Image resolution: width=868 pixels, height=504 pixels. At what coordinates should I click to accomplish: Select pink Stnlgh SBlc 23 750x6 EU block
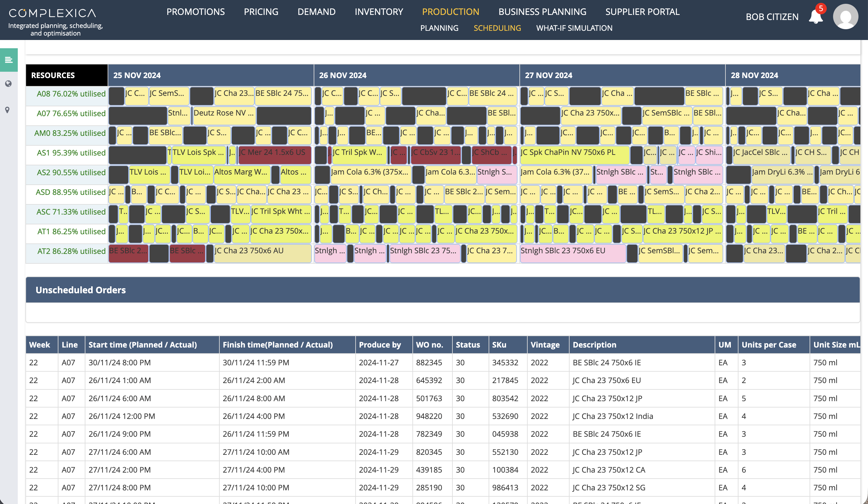[x=572, y=253]
